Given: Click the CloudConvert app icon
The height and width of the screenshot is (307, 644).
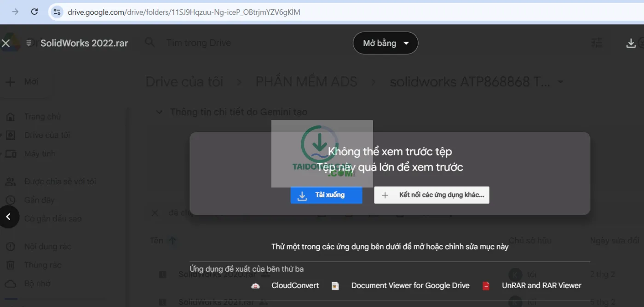Looking at the screenshot, I should click(x=255, y=286).
